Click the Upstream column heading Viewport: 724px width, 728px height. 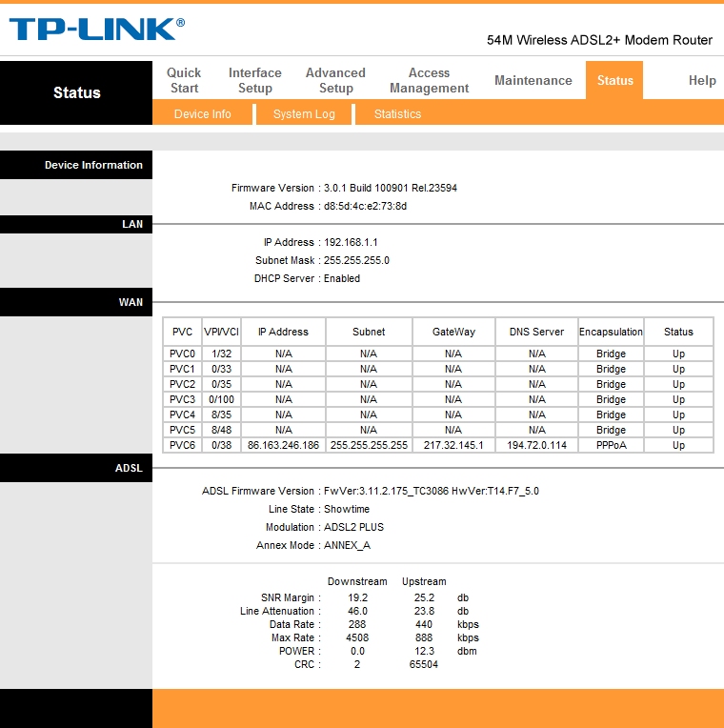424,582
